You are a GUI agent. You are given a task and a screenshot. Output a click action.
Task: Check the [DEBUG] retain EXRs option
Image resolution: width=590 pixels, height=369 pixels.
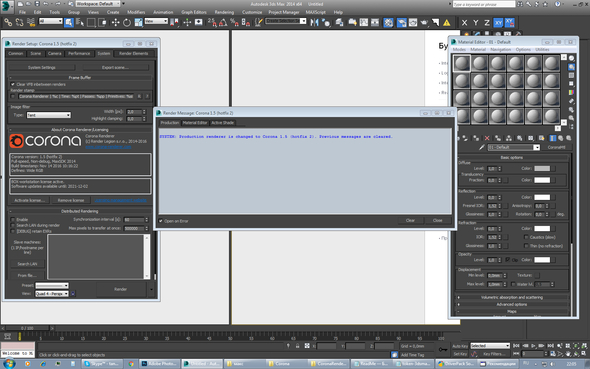point(13,231)
